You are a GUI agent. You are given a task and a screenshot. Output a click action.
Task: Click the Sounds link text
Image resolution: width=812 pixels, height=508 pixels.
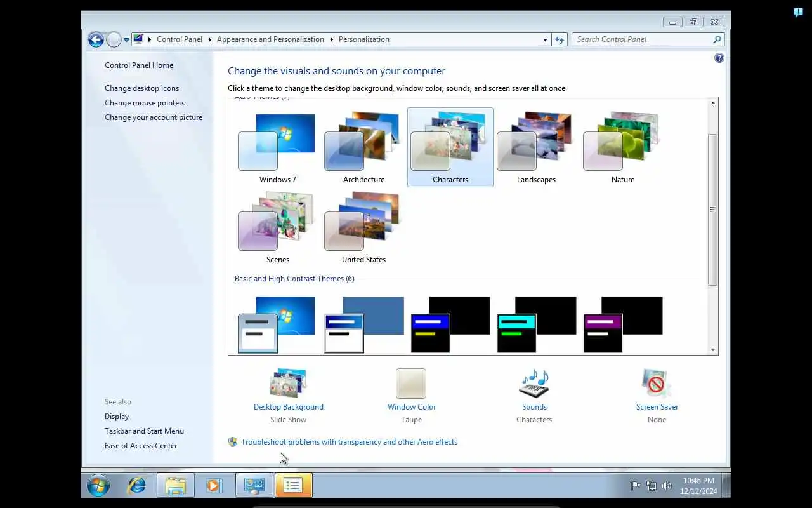pos(534,407)
